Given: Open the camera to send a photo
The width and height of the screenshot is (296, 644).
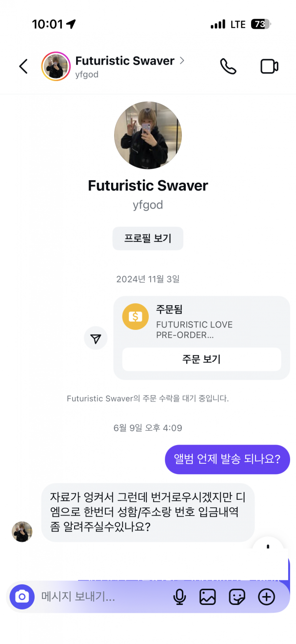Looking at the screenshot, I should (x=22, y=597).
